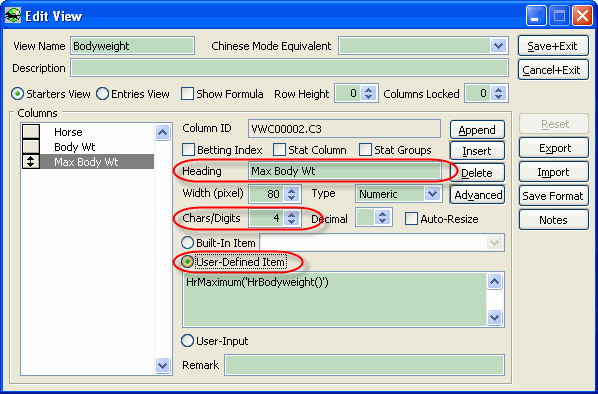Decrease the Chars/Digits value
Viewport: 598px width, 394px height.
coord(291,222)
